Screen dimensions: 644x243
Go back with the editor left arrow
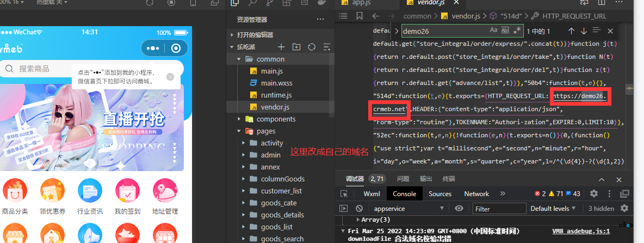click(x=375, y=16)
